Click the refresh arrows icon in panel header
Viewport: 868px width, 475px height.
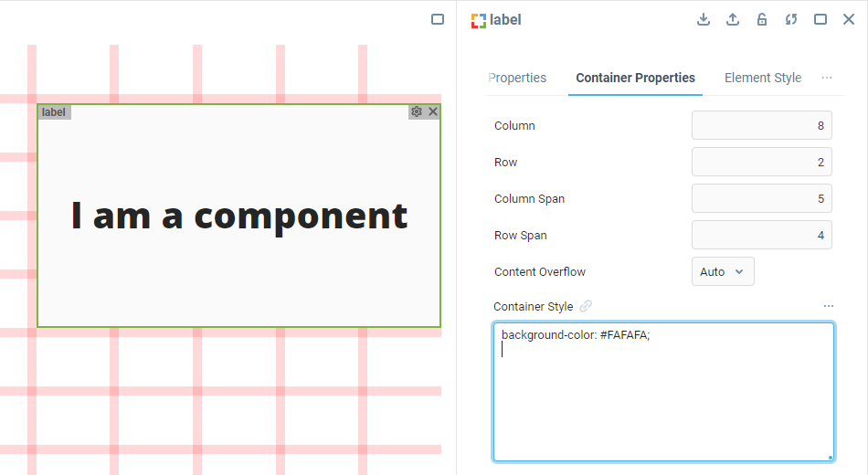pyautogui.click(x=791, y=19)
